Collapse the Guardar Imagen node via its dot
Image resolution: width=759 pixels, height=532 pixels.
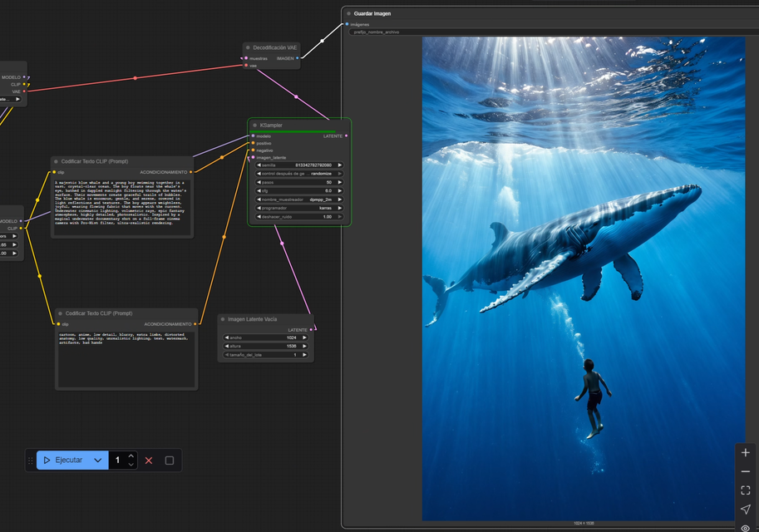(348, 13)
